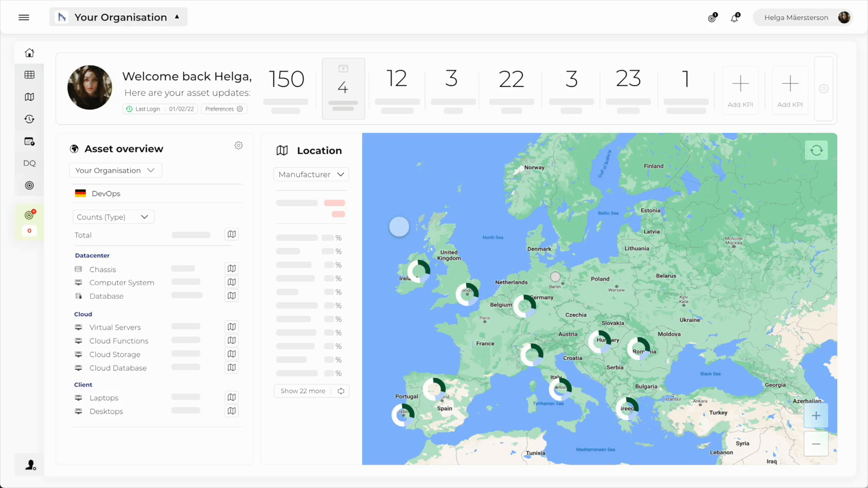868x488 pixels.
Task: Open the Counts (Type) dropdown
Action: click(113, 217)
